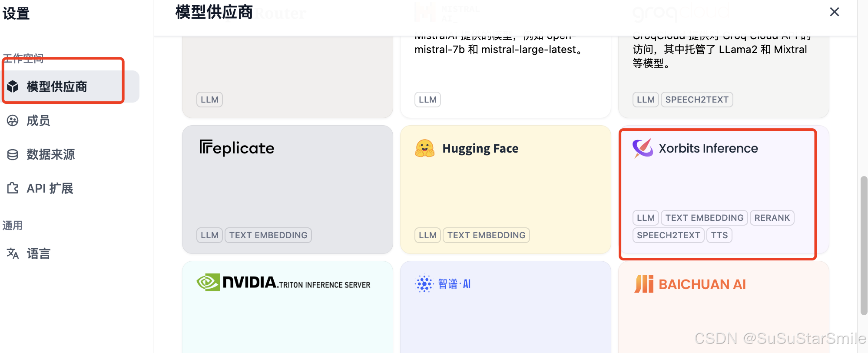Click the 模型供应商 dialog heading
Viewport: 868px width, 353px height.
(x=214, y=12)
